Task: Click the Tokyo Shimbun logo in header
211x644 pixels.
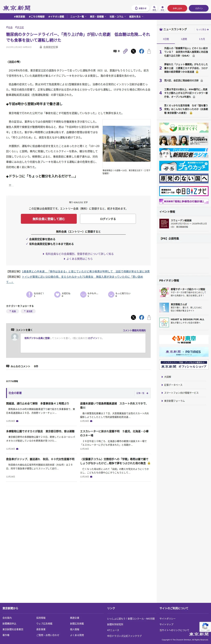Action: point(16,8)
